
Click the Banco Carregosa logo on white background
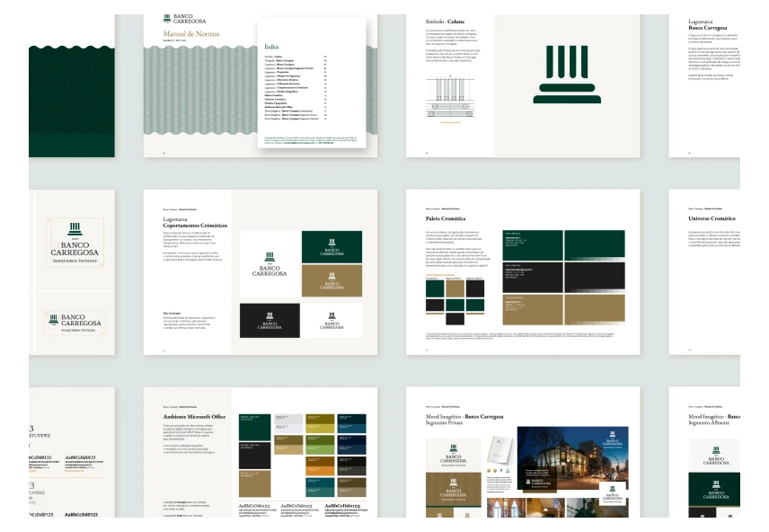[270, 263]
